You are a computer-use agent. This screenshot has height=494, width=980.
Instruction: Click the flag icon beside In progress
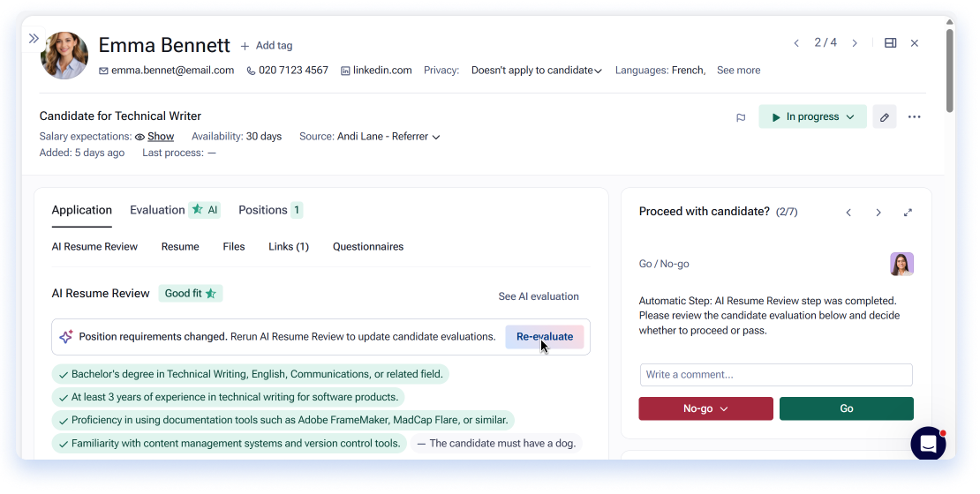[741, 117]
